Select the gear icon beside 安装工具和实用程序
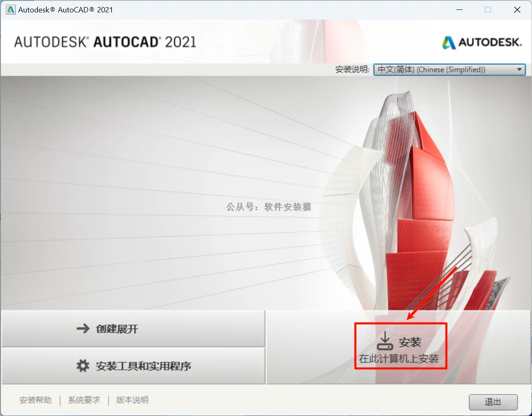Screen dimensions: 532x416 point(83,366)
